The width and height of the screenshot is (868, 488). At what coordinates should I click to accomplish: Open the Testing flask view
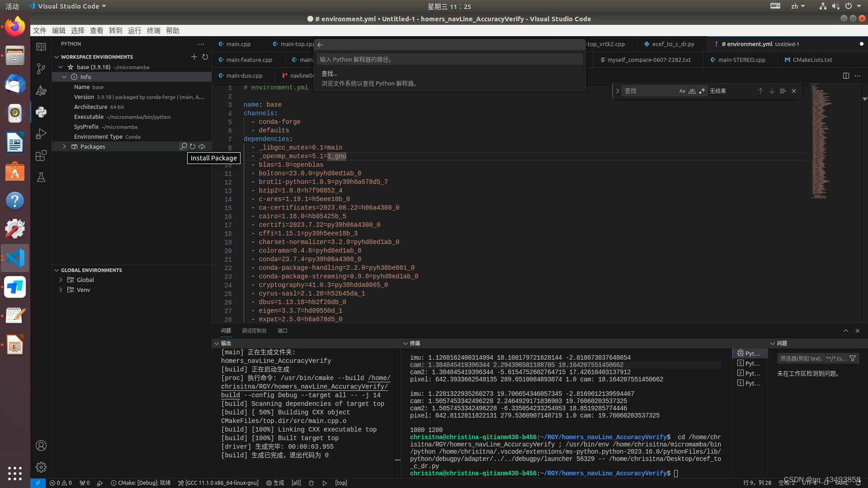(x=41, y=177)
